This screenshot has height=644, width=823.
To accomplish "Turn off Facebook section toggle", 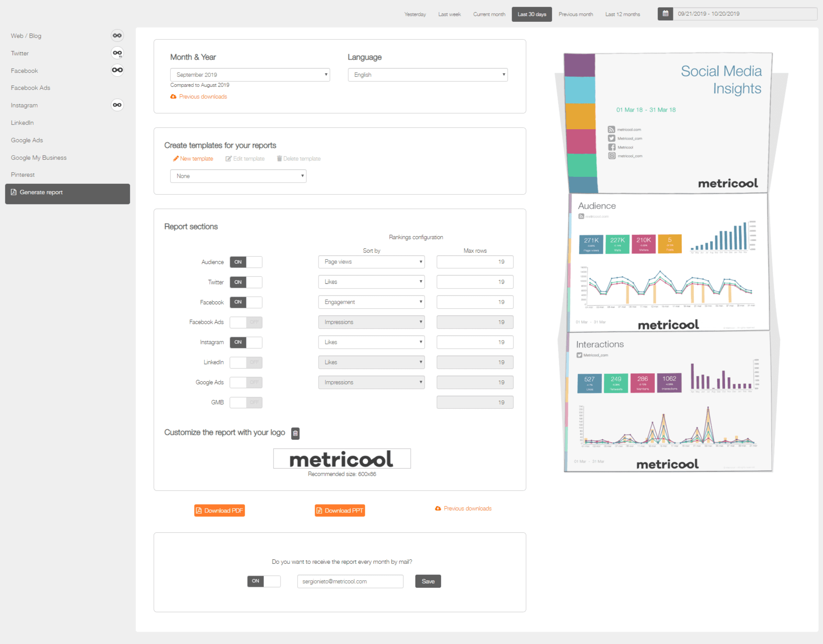I will pyautogui.click(x=246, y=302).
